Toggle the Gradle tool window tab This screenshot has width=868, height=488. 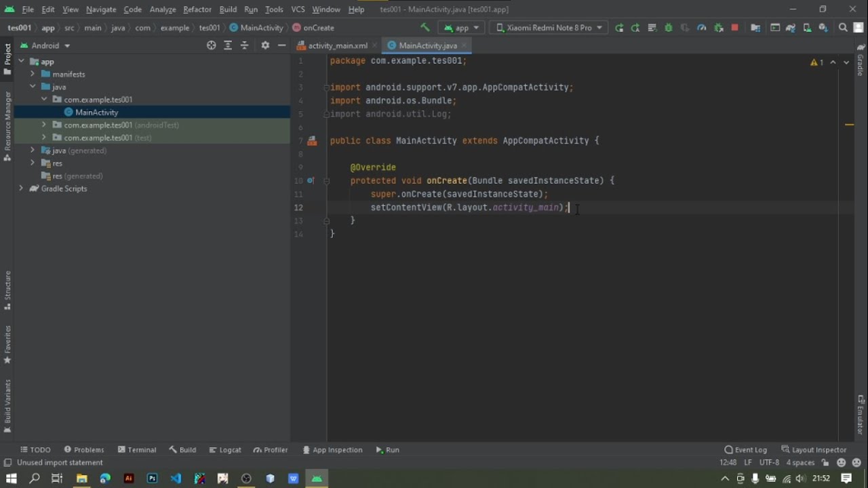tap(861, 60)
